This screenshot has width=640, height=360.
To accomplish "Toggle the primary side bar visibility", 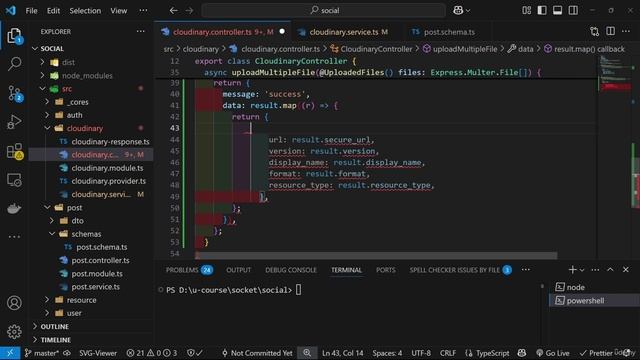I will 542,11.
